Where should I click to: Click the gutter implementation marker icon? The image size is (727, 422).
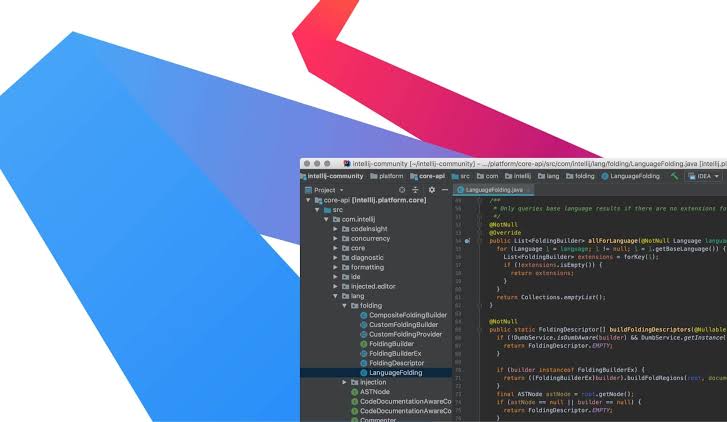pyautogui.click(x=468, y=241)
